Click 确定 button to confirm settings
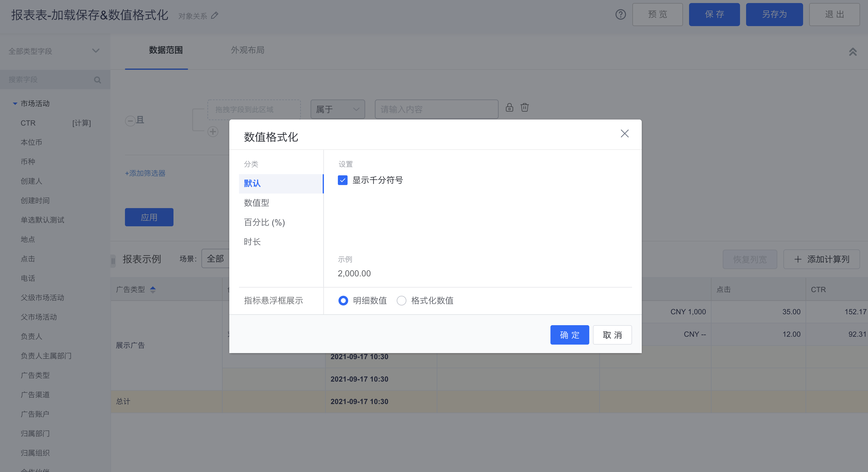 (569, 334)
